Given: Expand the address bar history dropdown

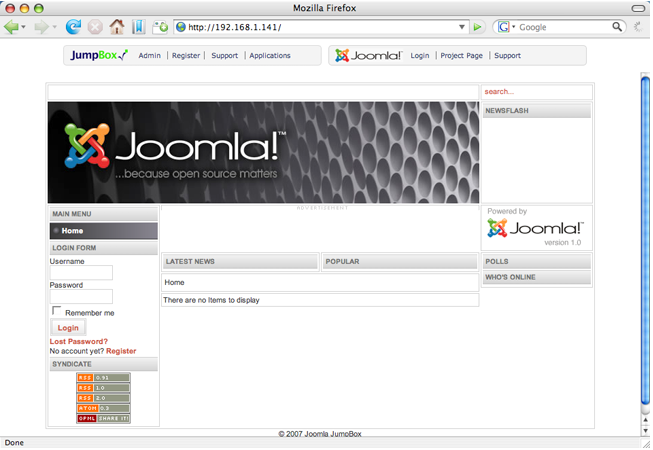Looking at the screenshot, I should 462,27.
